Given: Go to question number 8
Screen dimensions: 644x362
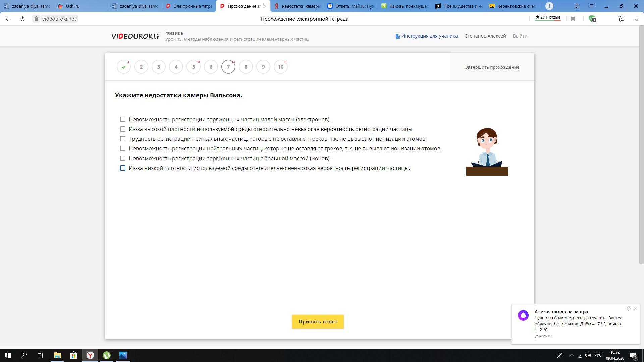Looking at the screenshot, I should pos(246,67).
